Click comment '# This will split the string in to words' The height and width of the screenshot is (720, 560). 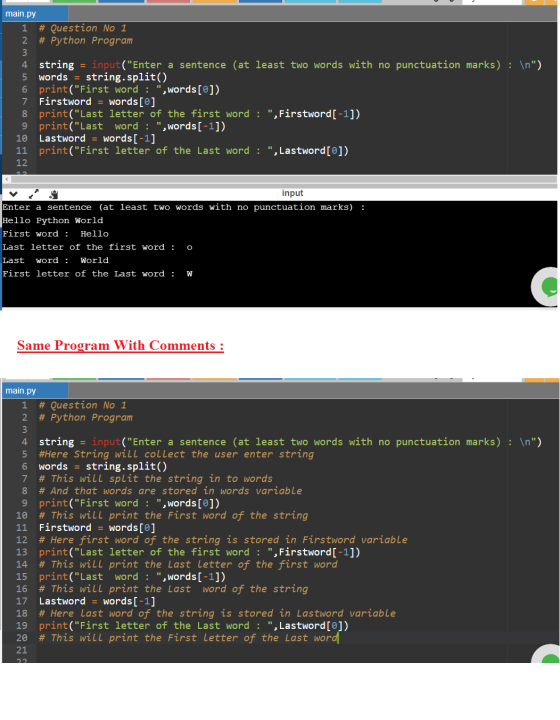pyautogui.click(x=156, y=478)
